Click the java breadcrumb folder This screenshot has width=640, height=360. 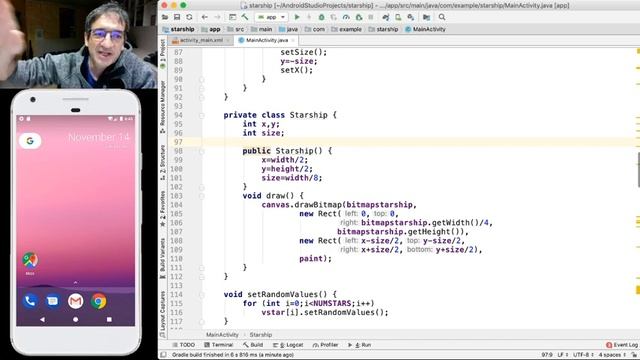tap(288, 29)
